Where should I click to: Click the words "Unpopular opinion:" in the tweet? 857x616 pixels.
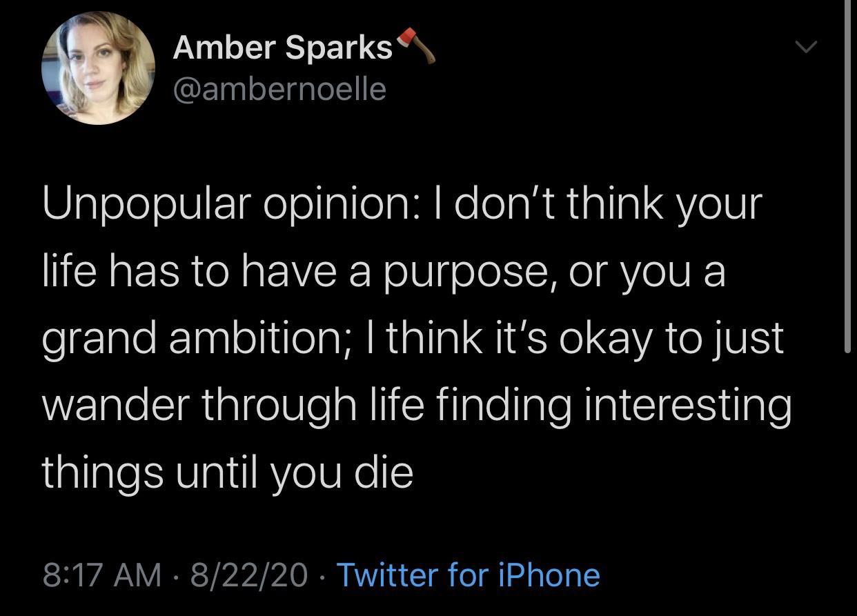[x=225, y=204]
